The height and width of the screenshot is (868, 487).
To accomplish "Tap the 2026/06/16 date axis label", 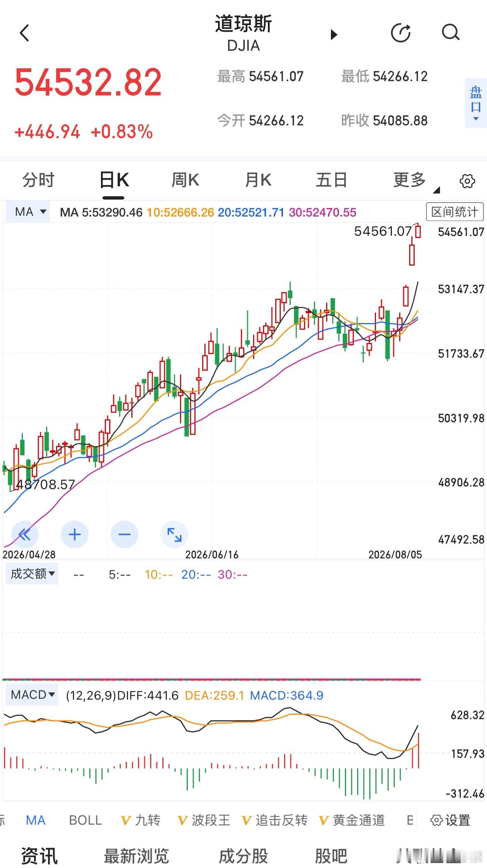I will 212,554.
